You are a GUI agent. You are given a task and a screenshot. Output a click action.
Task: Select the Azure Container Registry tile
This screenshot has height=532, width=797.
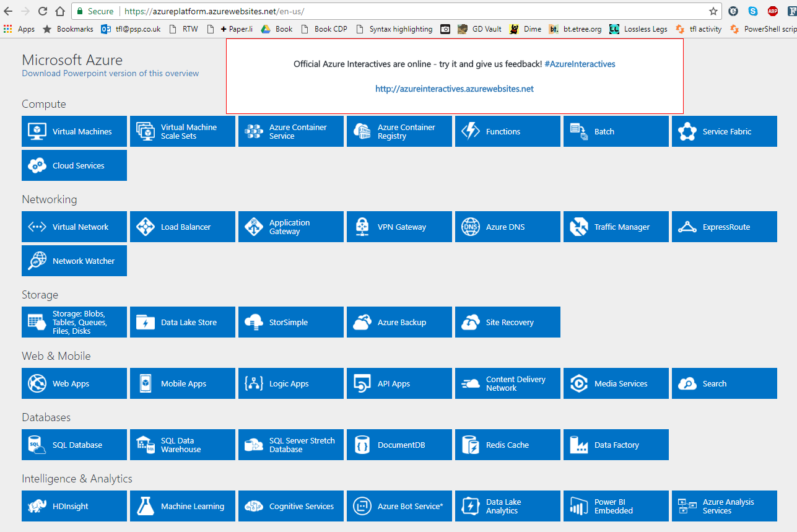(399, 131)
